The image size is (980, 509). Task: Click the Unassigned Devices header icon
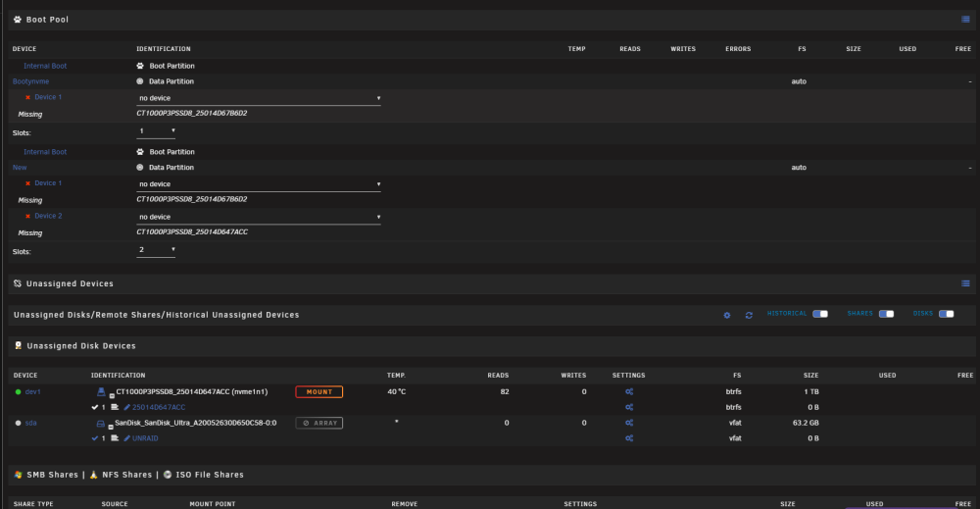(18, 283)
